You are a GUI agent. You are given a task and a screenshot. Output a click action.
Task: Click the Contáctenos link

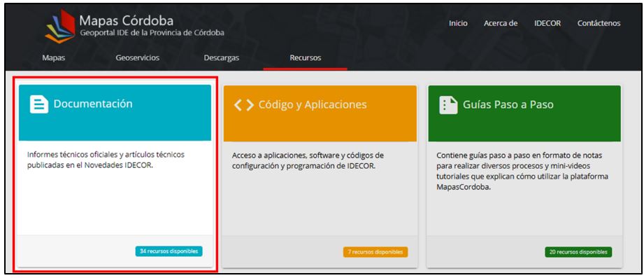pos(599,23)
